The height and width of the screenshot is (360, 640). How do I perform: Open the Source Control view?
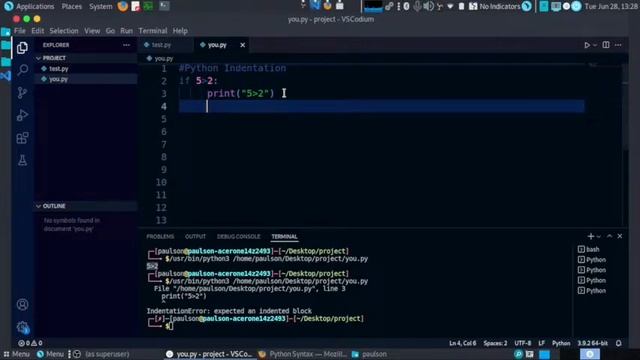pyautogui.click(x=22, y=93)
